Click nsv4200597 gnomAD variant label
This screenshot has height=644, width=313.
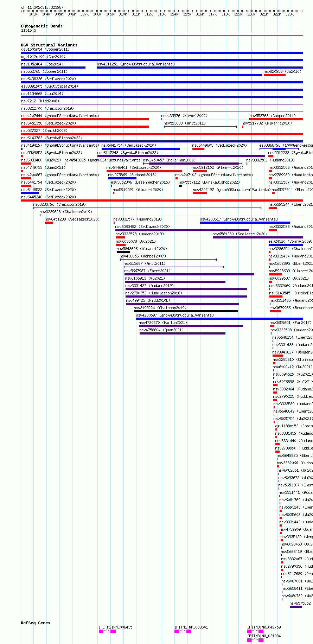coord(175,315)
